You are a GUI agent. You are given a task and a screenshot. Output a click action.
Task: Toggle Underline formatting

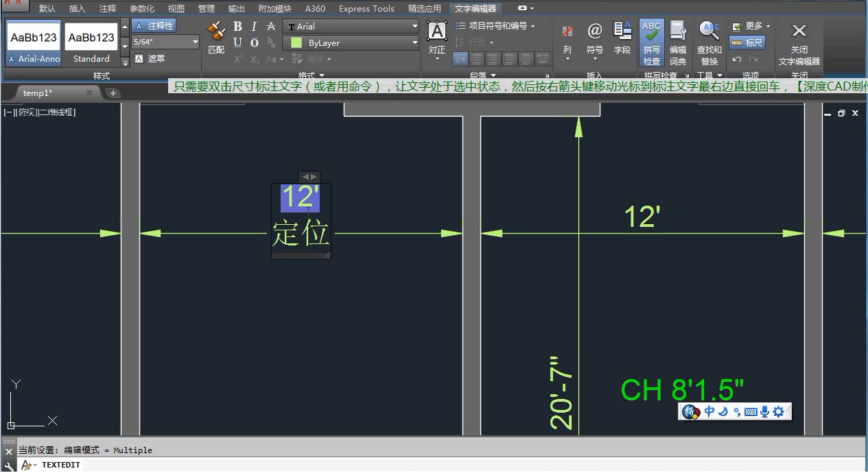pyautogui.click(x=237, y=43)
